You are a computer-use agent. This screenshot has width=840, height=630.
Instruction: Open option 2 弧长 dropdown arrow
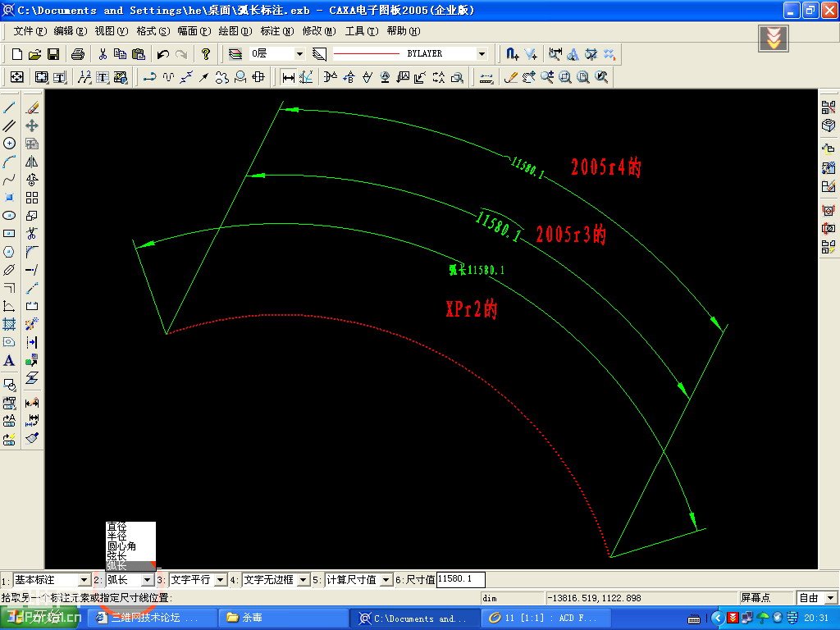147,580
